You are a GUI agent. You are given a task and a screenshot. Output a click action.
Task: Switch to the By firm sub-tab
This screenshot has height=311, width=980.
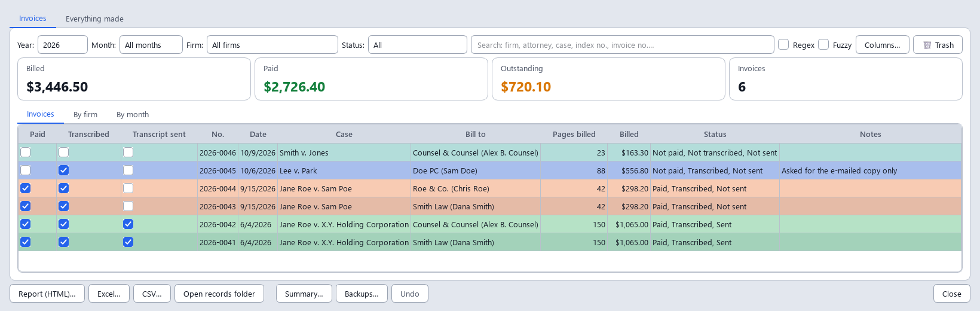click(x=85, y=115)
